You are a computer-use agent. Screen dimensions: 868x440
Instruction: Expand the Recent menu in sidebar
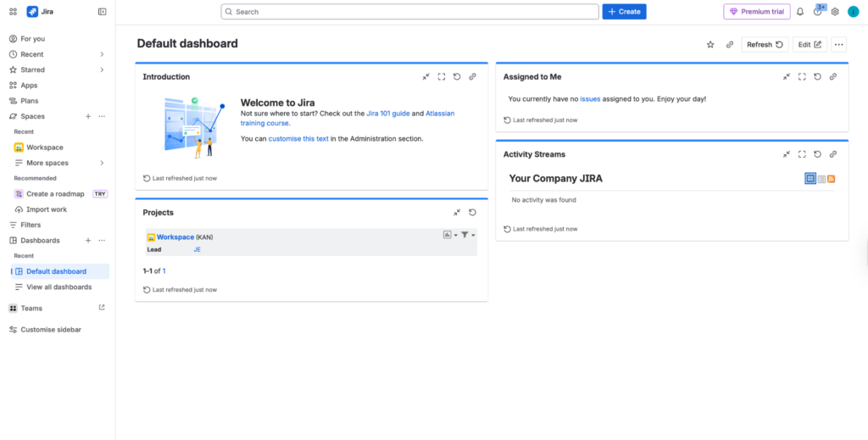click(x=102, y=54)
